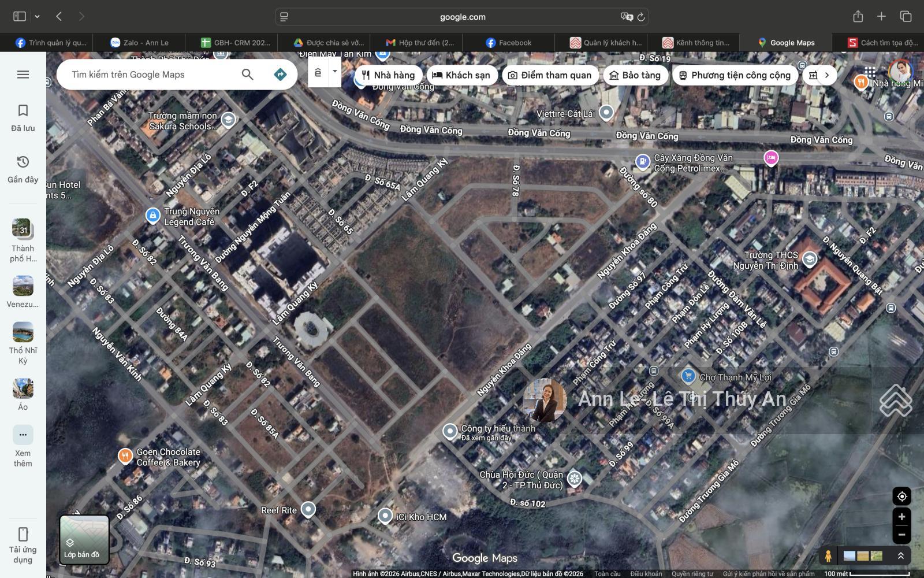Viewport: 924px width, 578px height.
Task: Zoom out on the map
Action: point(901,535)
